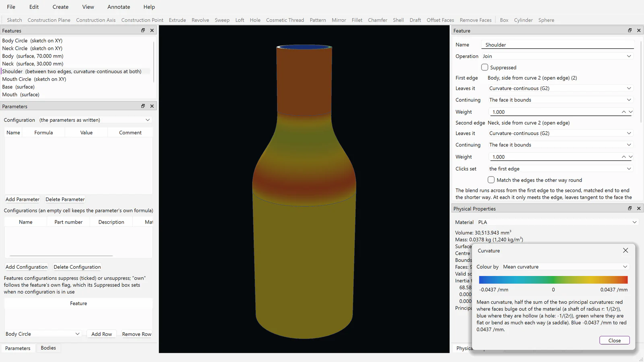Increase the second edge Weight with the up arrow

(624, 157)
